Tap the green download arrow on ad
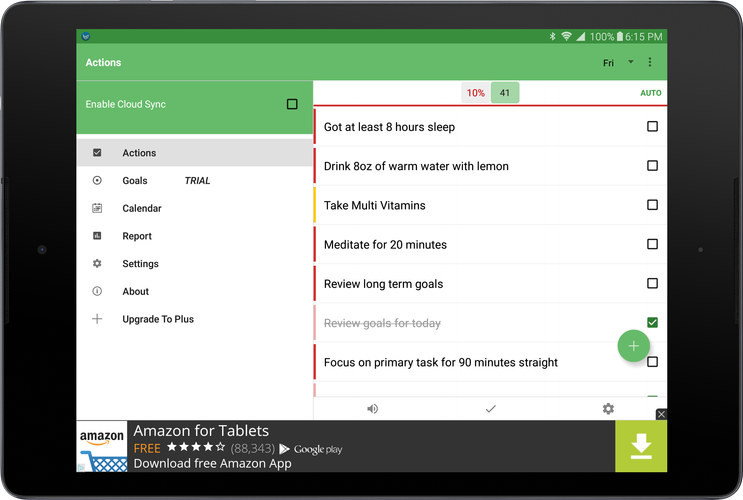743x500 pixels. point(641,446)
